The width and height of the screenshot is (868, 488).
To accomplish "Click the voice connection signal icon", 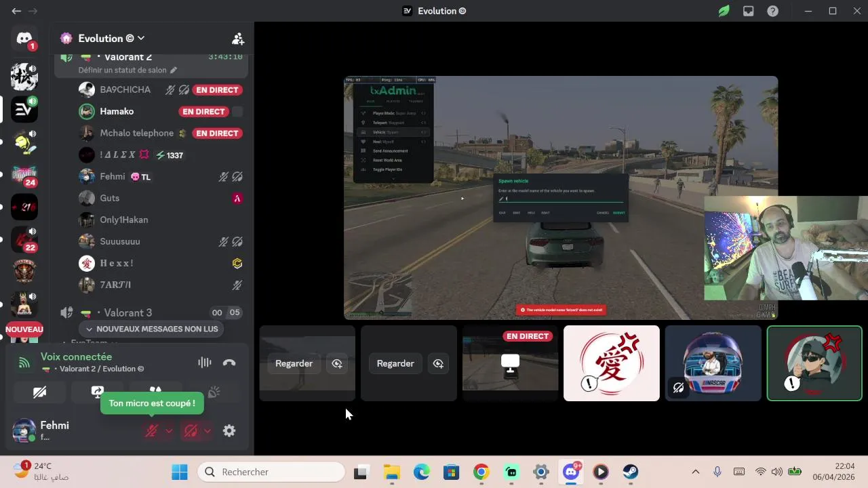I will 24,363.
